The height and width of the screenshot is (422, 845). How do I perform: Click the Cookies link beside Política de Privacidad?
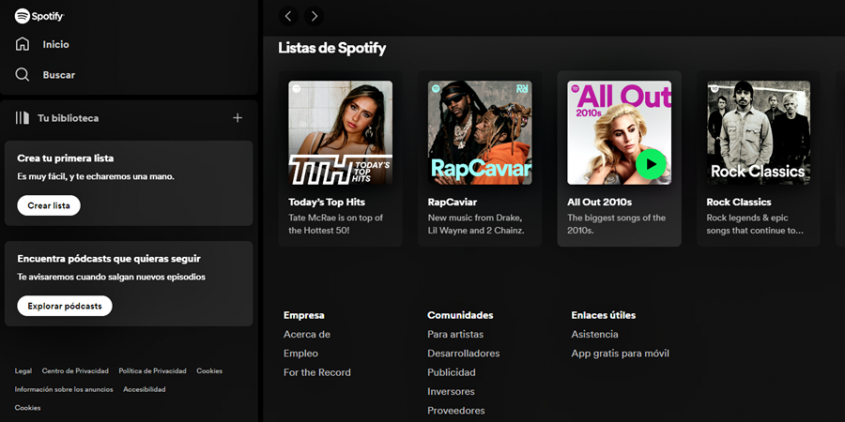pyautogui.click(x=209, y=371)
